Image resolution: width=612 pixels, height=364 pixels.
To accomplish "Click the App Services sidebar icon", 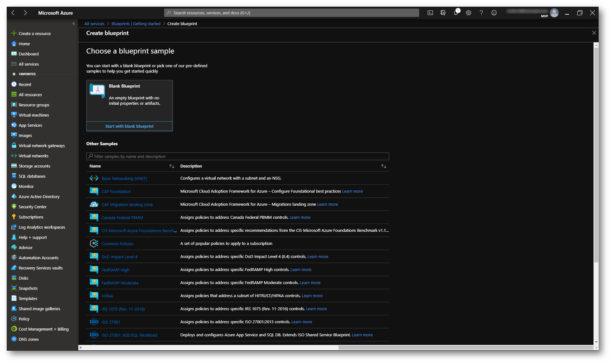I will pos(14,125).
